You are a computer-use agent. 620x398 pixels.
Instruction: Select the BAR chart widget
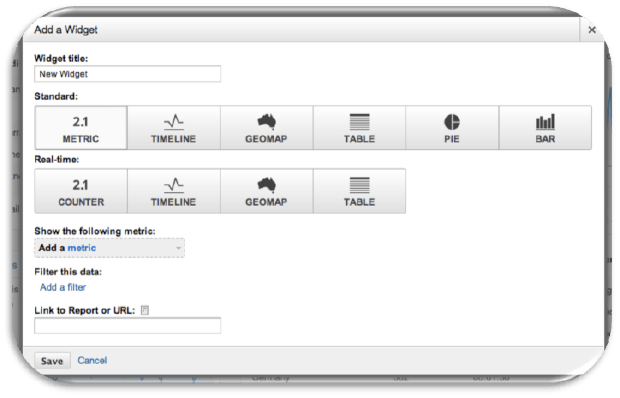(545, 128)
